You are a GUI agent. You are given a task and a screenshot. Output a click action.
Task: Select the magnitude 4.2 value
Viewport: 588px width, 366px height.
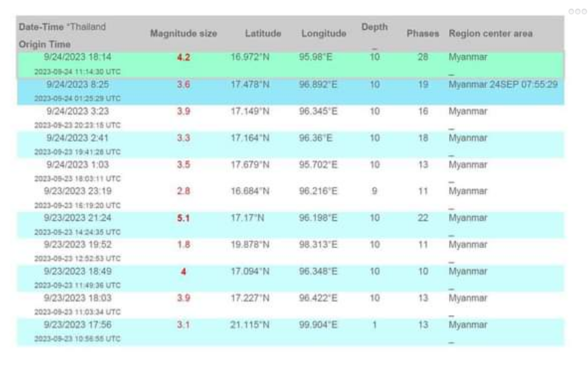pos(183,57)
